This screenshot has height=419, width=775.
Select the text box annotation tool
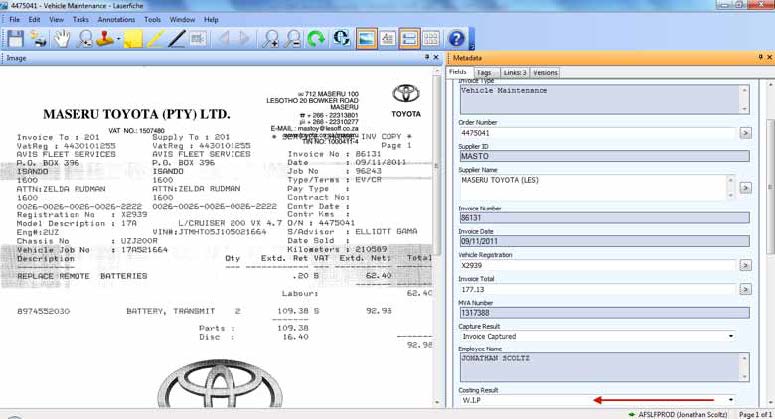[198, 39]
